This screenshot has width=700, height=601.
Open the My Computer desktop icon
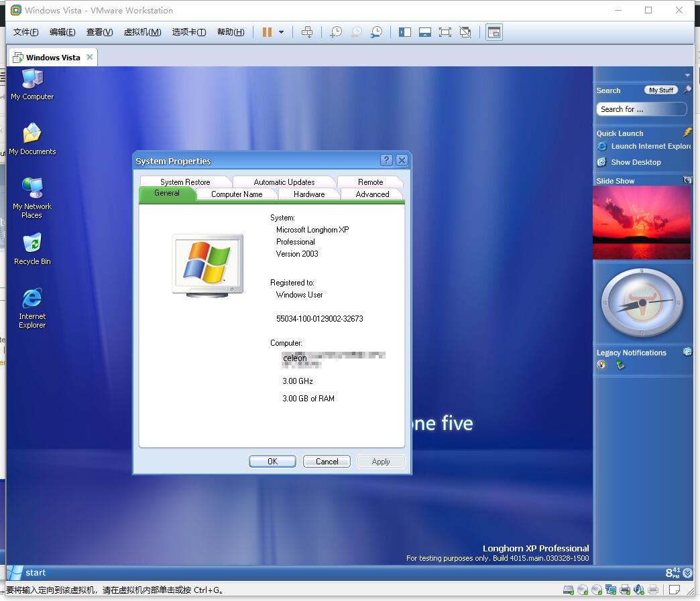pos(32,85)
